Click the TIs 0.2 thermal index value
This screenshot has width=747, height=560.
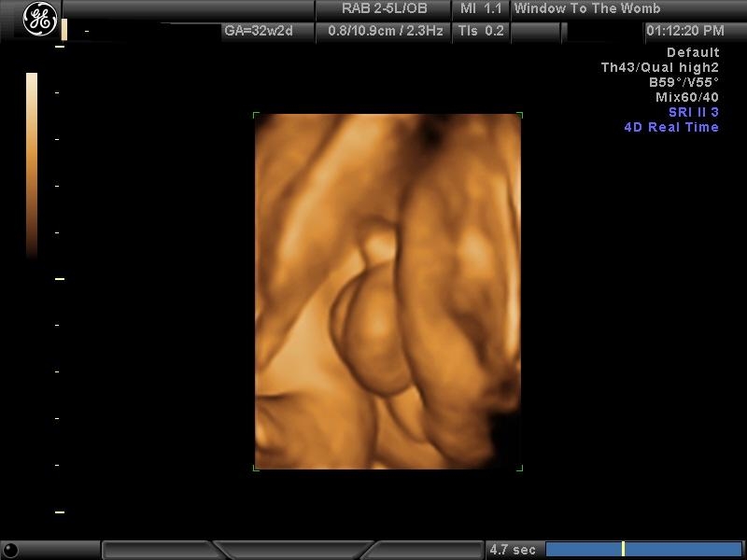(x=480, y=31)
